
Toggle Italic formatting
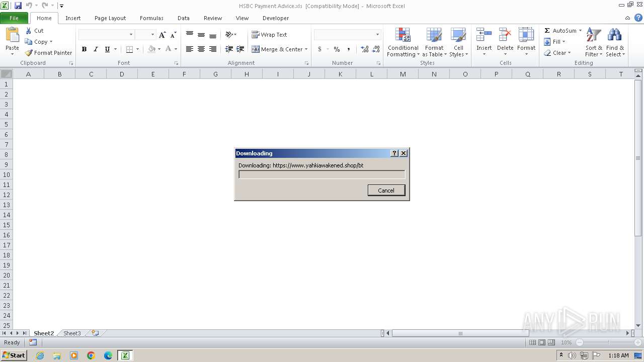96,49
